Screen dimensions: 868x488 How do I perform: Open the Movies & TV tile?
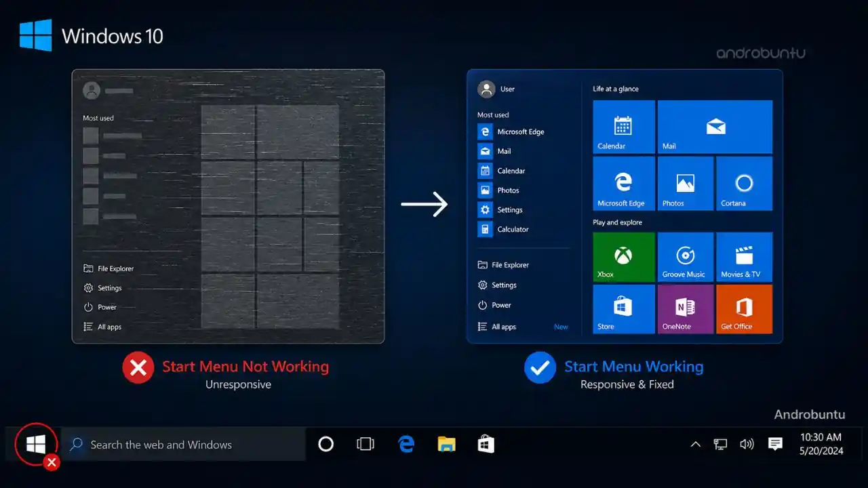pyautogui.click(x=744, y=257)
